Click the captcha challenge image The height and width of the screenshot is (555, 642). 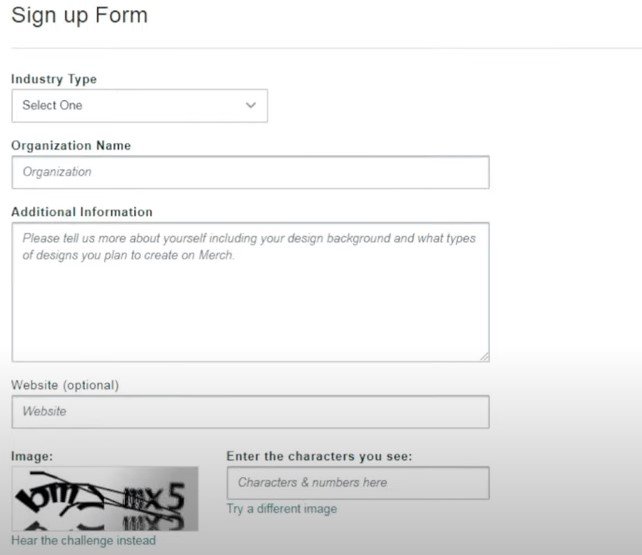pyautogui.click(x=105, y=499)
